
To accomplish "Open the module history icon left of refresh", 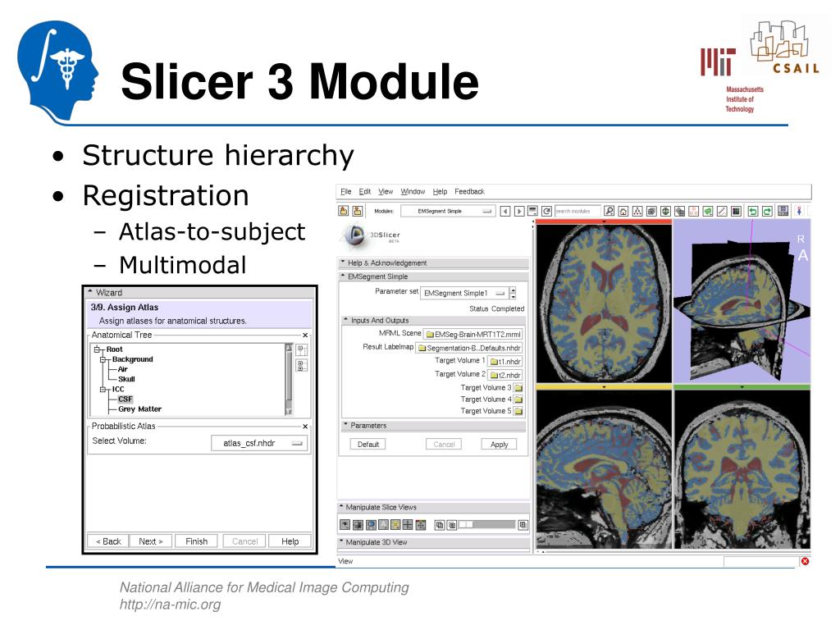I will 532,211.
